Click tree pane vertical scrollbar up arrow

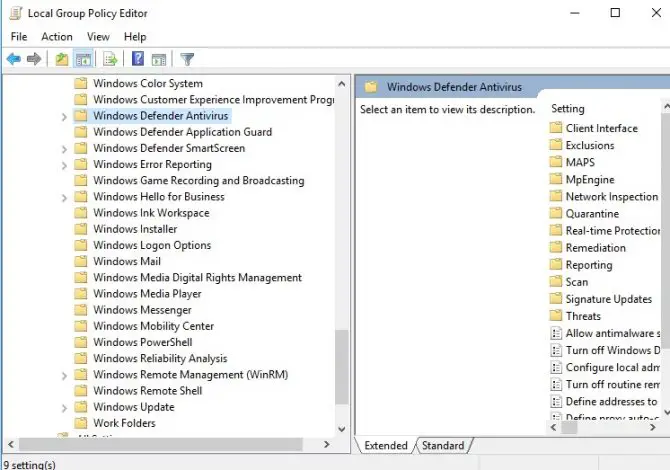coord(341,84)
